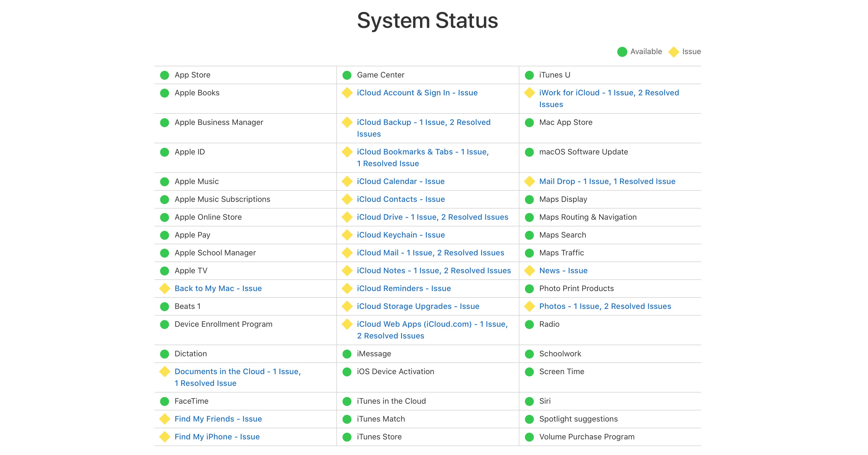Open Documents in the Cloud issue link
Viewport: 868px width, 455px height.
pos(238,377)
